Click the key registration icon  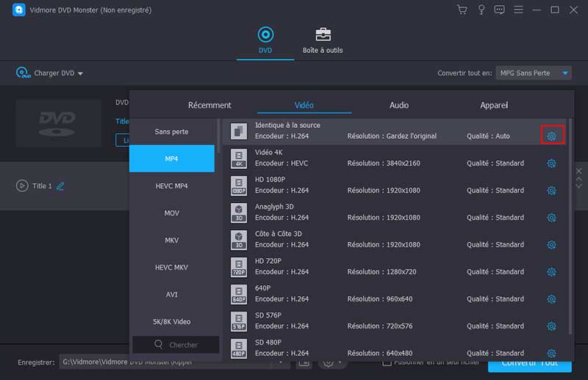(x=481, y=10)
